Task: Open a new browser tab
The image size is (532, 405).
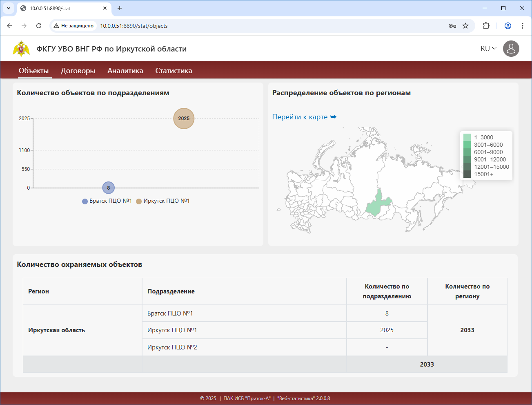Action: (x=120, y=8)
